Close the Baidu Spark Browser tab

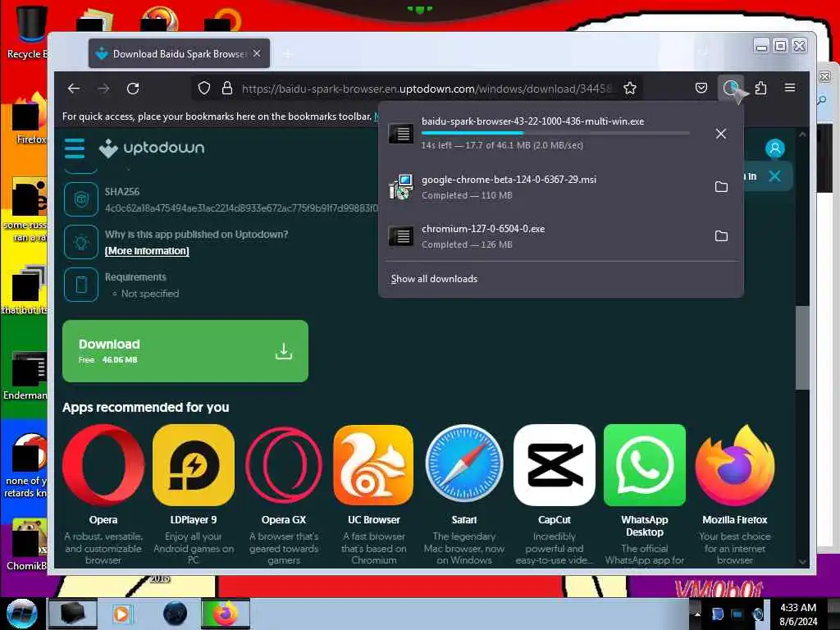point(257,53)
